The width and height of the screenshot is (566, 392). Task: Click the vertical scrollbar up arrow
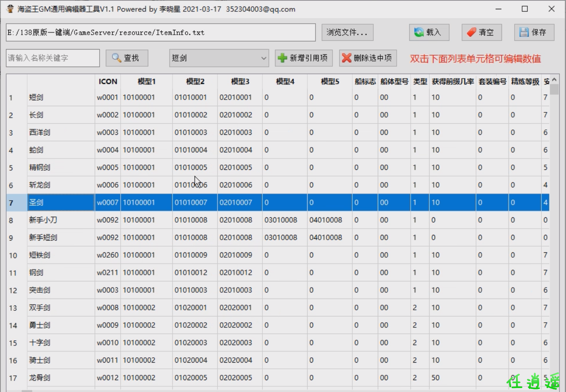point(554,79)
